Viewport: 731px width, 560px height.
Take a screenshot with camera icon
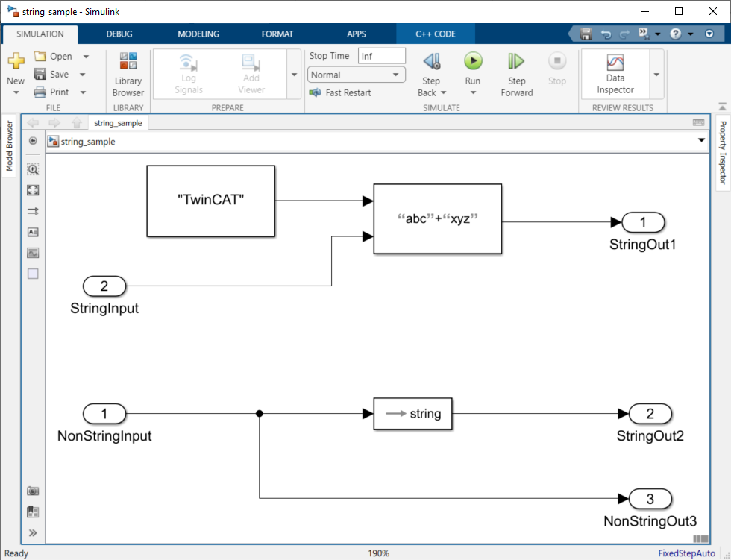pos(33,491)
